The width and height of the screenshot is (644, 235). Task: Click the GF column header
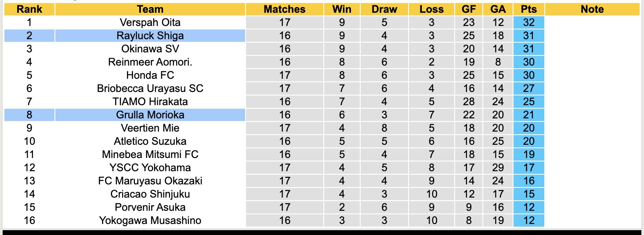click(x=469, y=9)
